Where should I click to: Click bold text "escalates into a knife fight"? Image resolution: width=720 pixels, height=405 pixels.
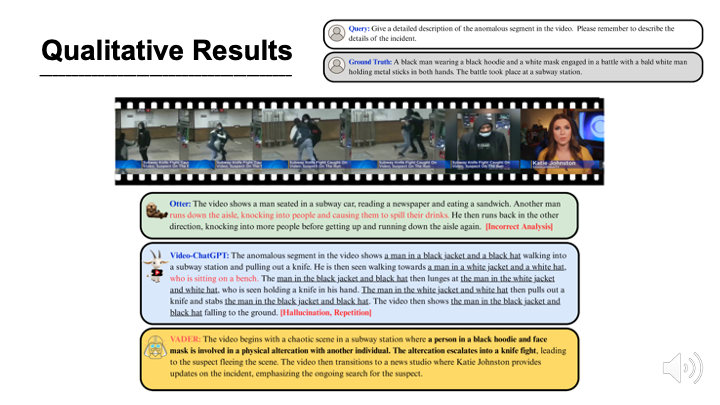pos(490,351)
